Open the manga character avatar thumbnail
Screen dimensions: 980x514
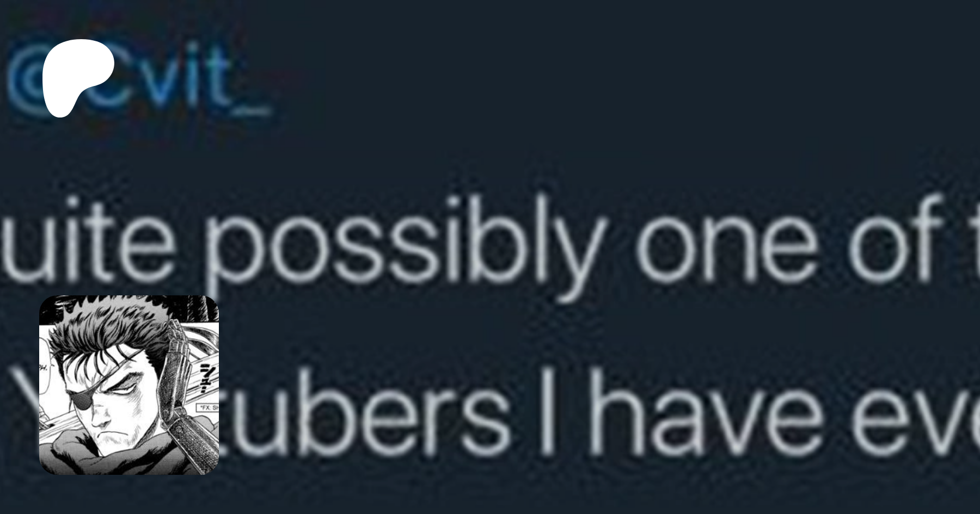129,385
